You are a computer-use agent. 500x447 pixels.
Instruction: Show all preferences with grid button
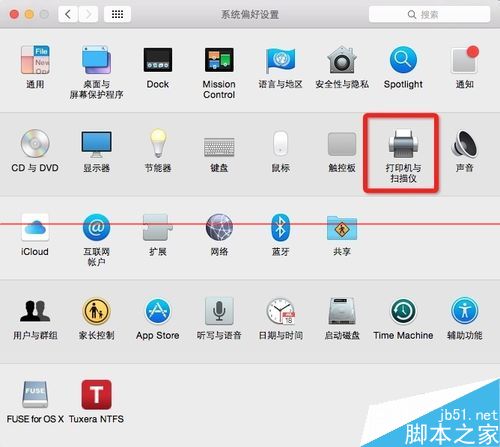(x=117, y=14)
